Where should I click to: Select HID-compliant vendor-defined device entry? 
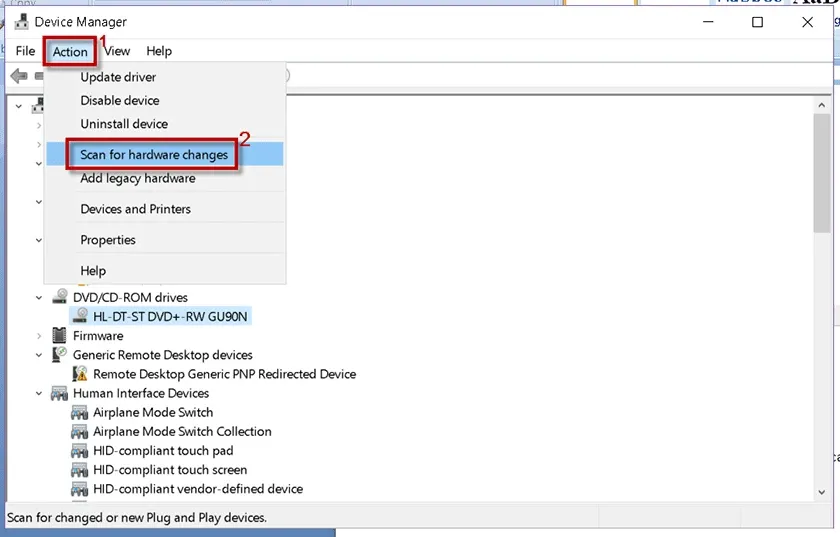(197, 489)
